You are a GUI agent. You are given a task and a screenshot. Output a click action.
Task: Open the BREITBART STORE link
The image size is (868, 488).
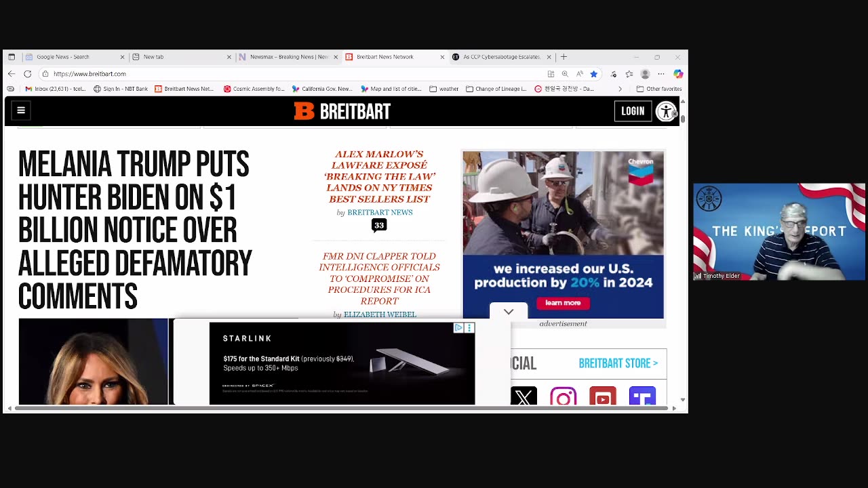click(x=618, y=363)
